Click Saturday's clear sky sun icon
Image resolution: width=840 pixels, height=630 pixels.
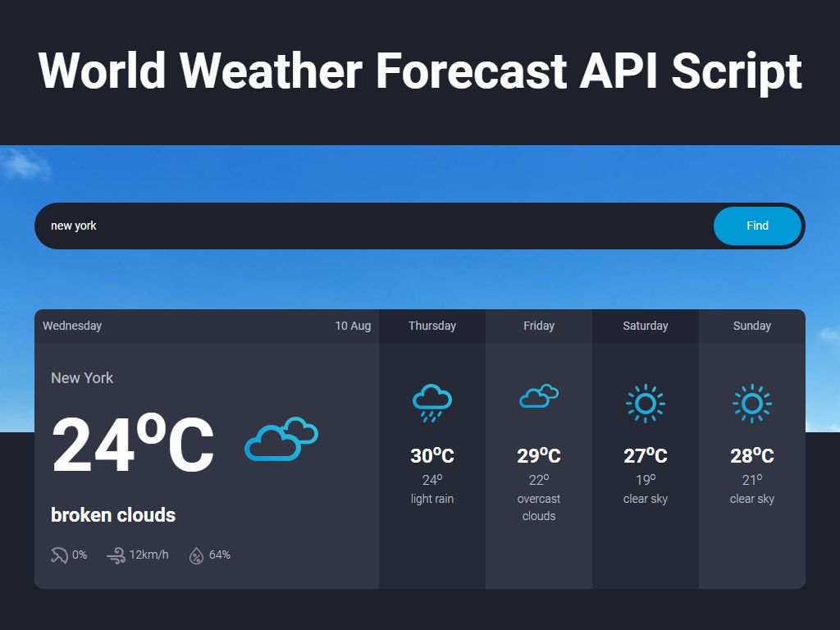coord(646,403)
